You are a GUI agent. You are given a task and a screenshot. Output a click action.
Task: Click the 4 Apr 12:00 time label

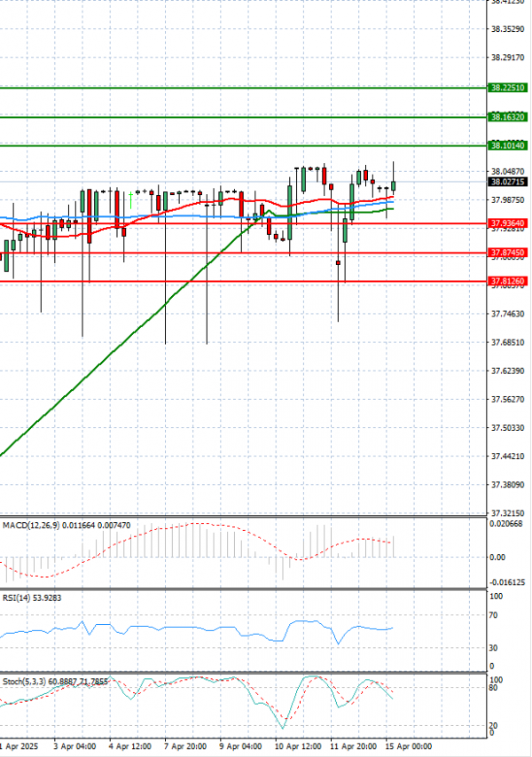(x=130, y=746)
